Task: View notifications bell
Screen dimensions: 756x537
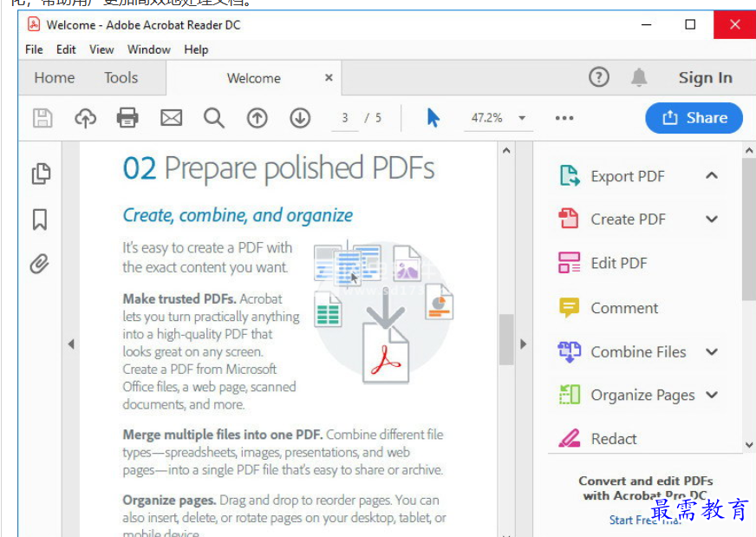Action: 639,77
